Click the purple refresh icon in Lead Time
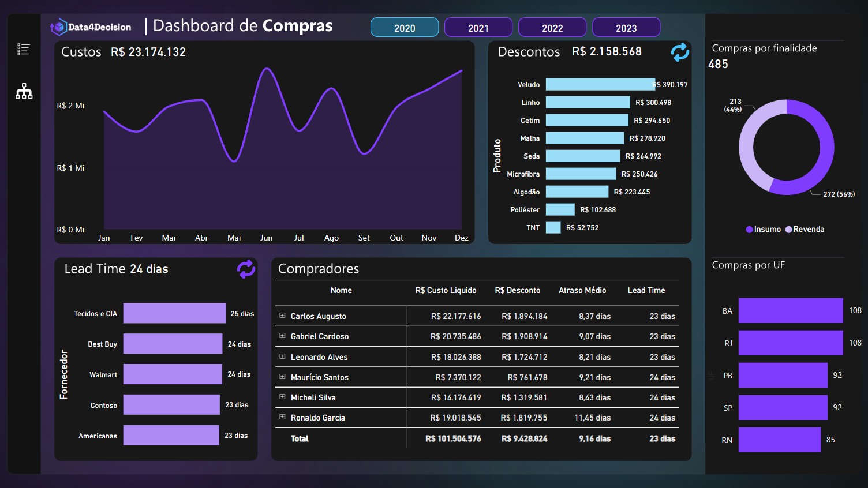This screenshot has width=868, height=488. (246, 269)
